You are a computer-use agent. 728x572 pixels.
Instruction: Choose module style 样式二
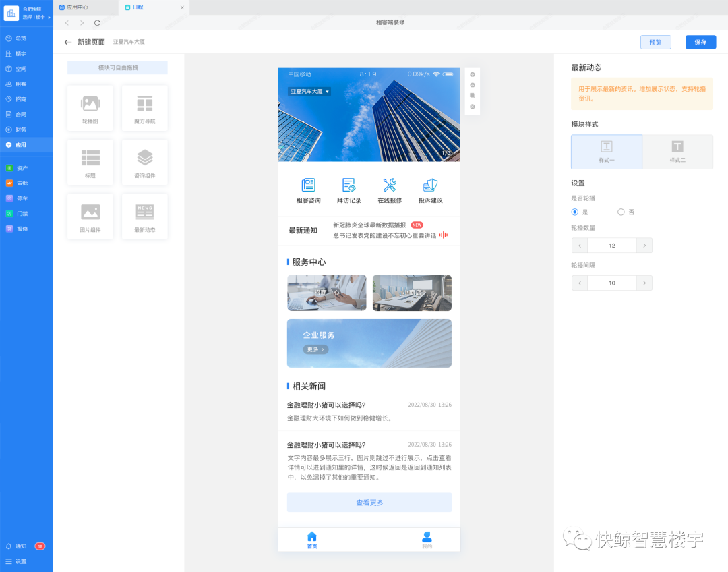677,152
